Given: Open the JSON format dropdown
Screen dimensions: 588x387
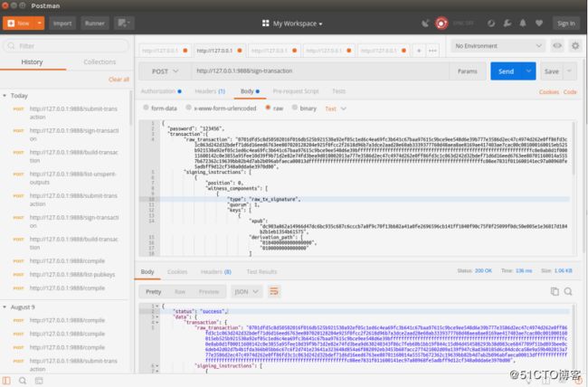Looking at the screenshot, I should tap(246, 292).
